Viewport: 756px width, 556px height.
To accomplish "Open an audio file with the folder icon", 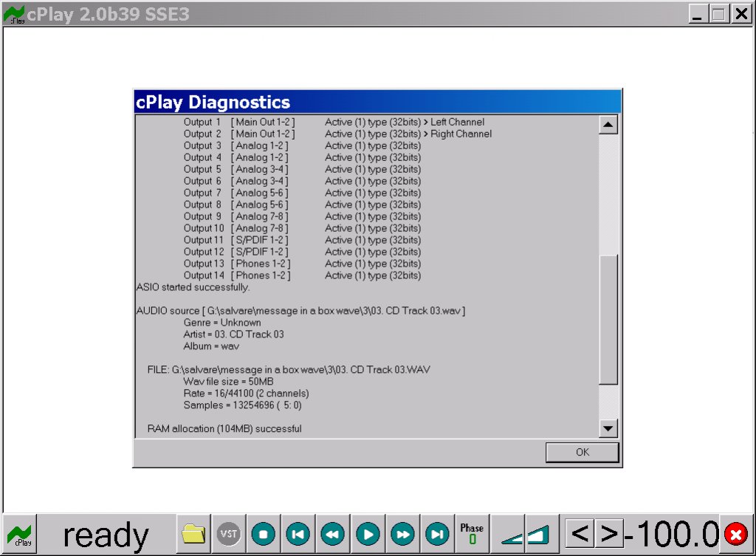I will coord(193,534).
